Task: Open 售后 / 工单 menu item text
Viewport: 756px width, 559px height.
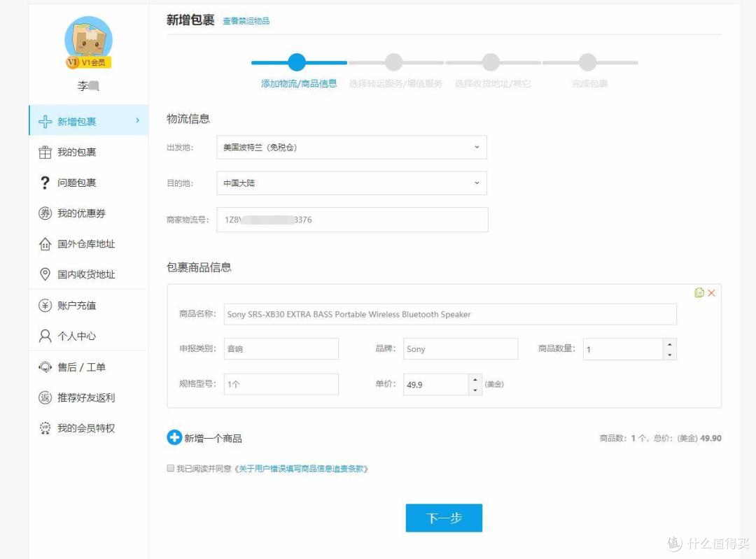Action: click(81, 367)
